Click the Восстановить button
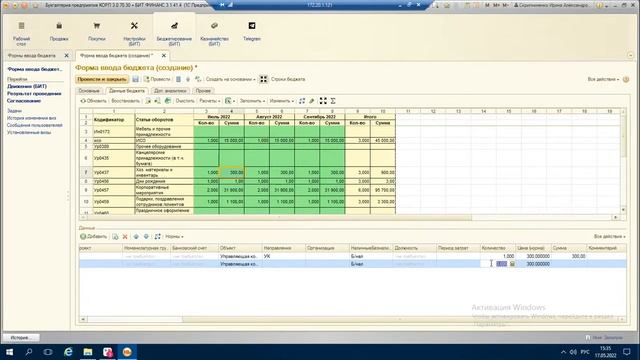Viewport: 640px width, 360px height. coord(125,101)
